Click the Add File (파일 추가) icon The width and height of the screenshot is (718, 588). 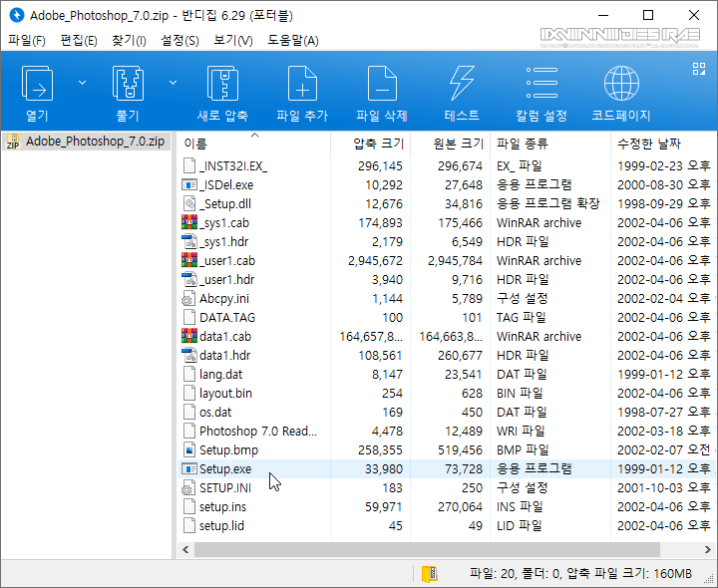[302, 84]
